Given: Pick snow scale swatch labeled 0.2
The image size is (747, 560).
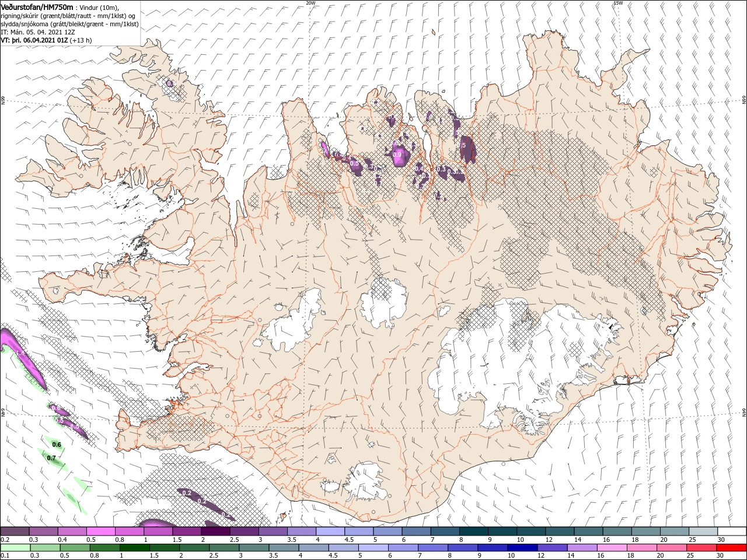Looking at the screenshot, I should (15, 531).
